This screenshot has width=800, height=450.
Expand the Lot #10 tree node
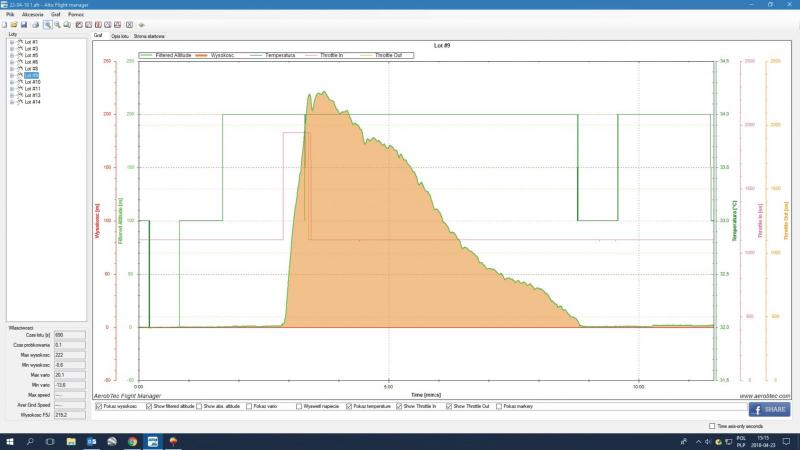[11, 82]
